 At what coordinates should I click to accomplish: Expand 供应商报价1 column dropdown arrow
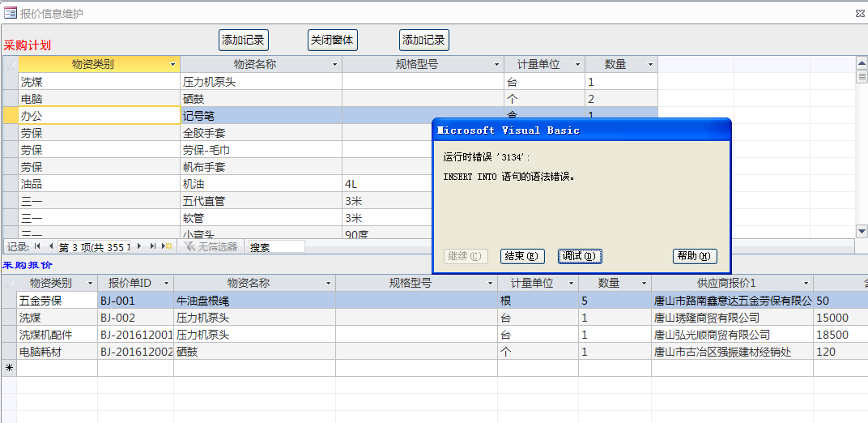tap(806, 283)
